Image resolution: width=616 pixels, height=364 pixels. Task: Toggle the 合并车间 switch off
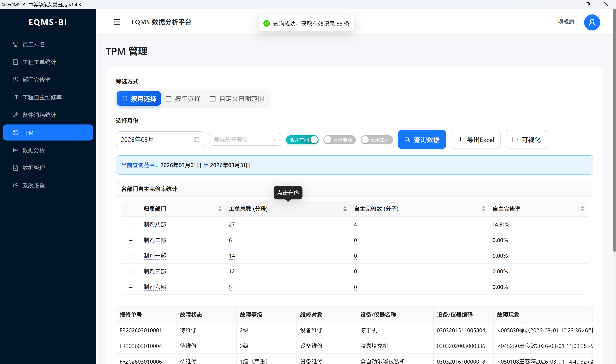[302, 140]
